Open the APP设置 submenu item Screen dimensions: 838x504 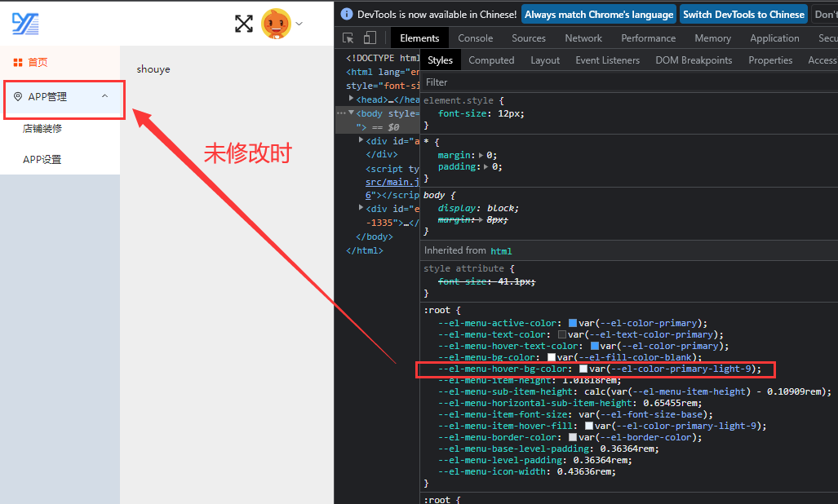coord(42,160)
